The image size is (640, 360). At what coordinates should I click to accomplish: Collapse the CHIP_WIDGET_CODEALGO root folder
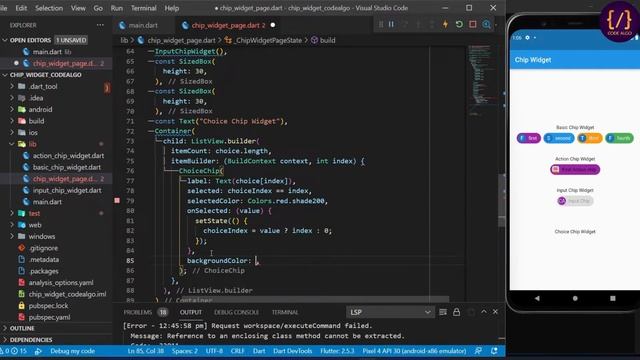5,75
